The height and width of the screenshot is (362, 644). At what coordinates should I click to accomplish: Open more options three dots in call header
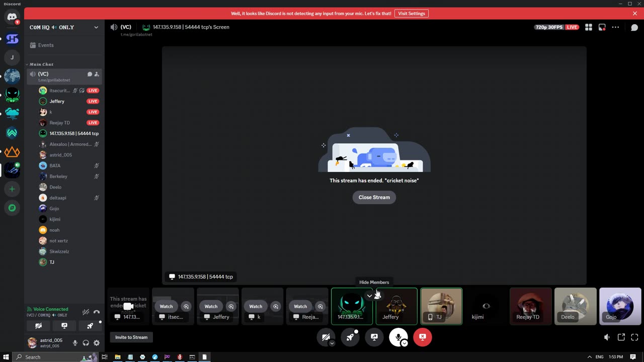(615, 27)
